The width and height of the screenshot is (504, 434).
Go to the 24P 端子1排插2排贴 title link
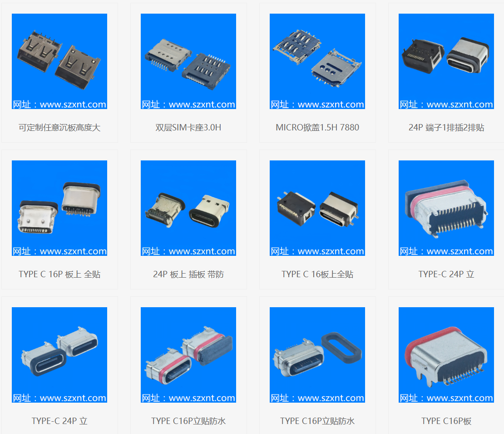pyautogui.click(x=446, y=128)
